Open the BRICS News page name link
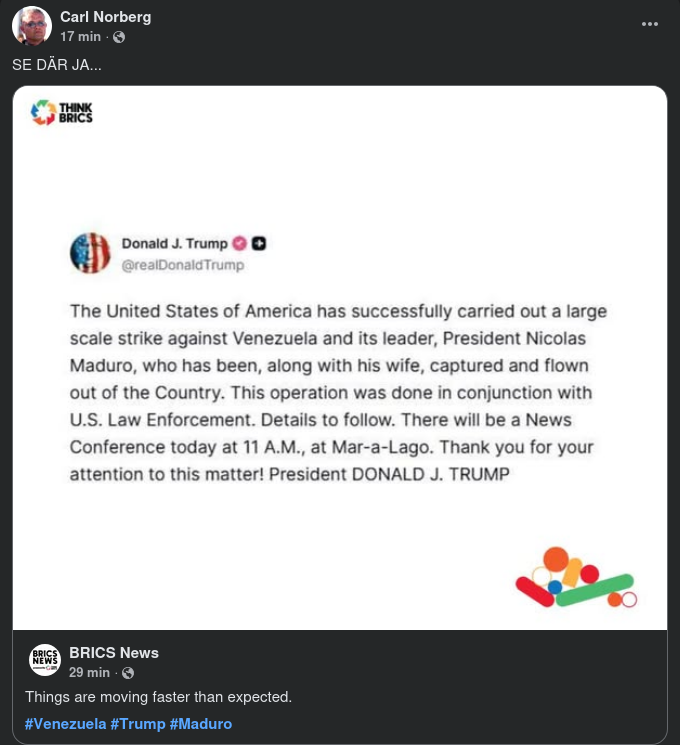 coord(113,653)
